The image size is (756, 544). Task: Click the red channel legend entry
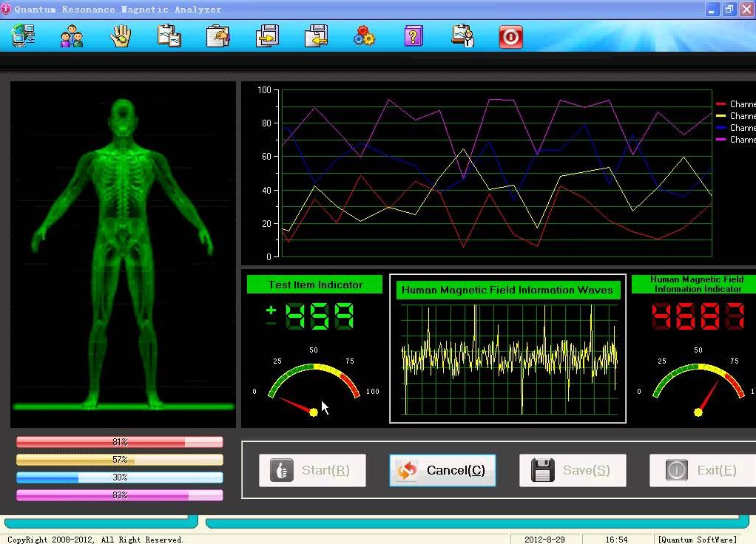point(736,104)
